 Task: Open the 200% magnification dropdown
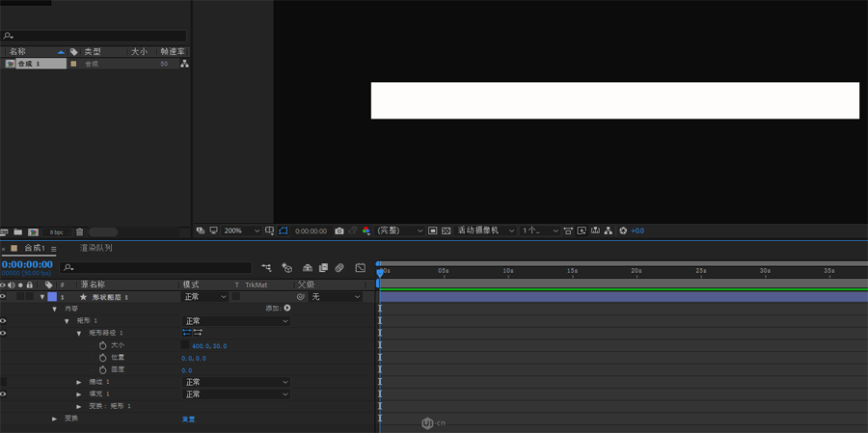point(242,231)
